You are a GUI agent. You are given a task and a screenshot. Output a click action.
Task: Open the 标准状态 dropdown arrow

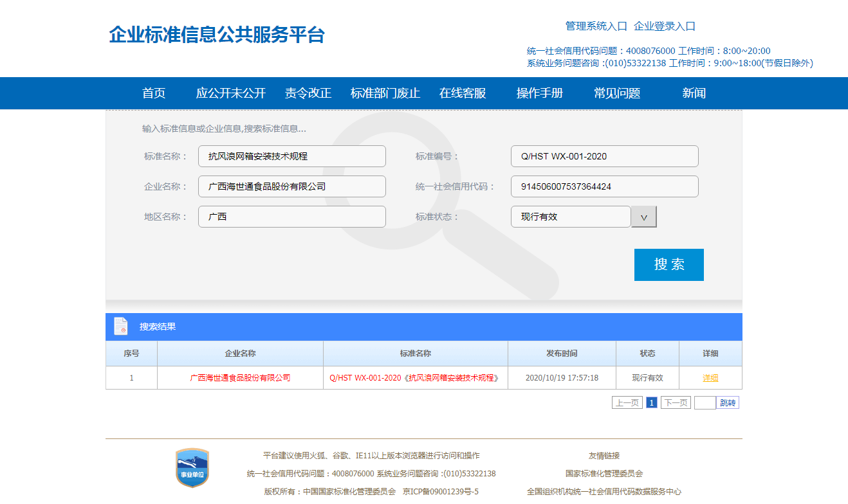(x=644, y=217)
